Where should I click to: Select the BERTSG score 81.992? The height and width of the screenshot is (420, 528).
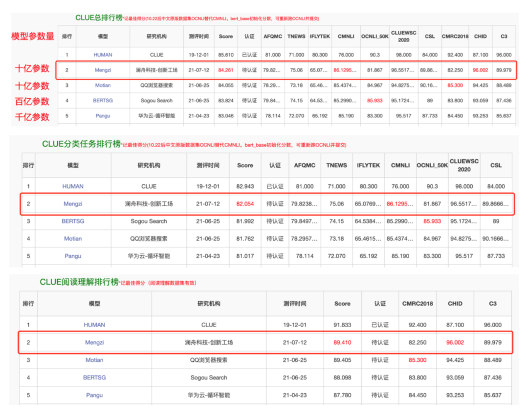[245, 221]
